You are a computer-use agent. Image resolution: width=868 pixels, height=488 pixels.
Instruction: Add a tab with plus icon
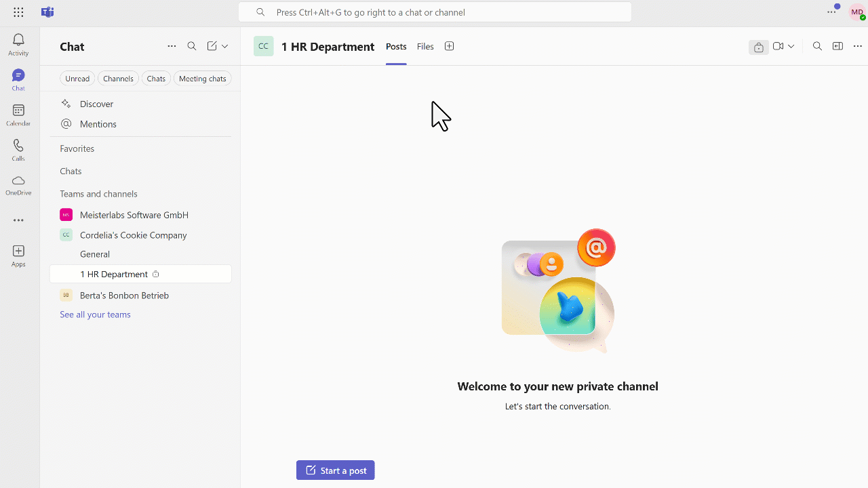(449, 46)
